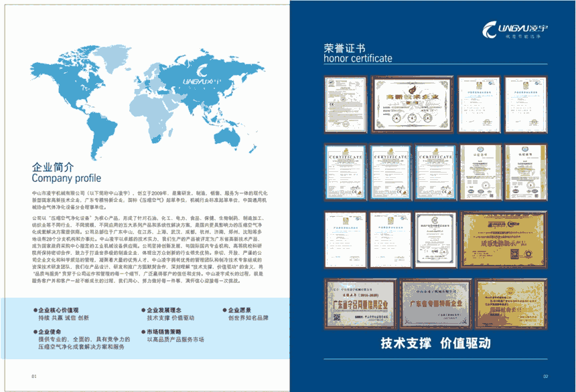Open the second certificate in the third row

[x=390, y=239]
